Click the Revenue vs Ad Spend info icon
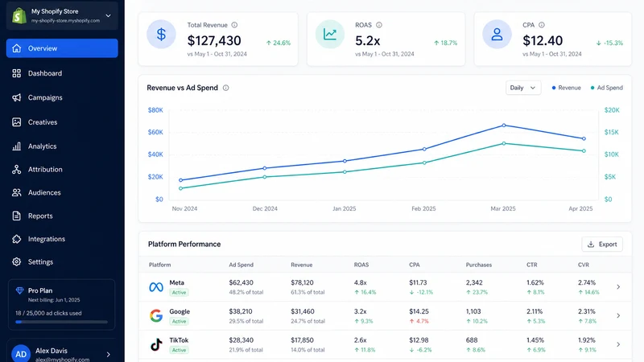644x362 pixels. point(226,88)
